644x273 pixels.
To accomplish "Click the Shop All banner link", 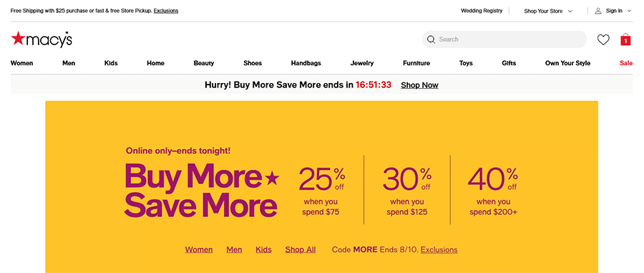I will (x=301, y=249).
